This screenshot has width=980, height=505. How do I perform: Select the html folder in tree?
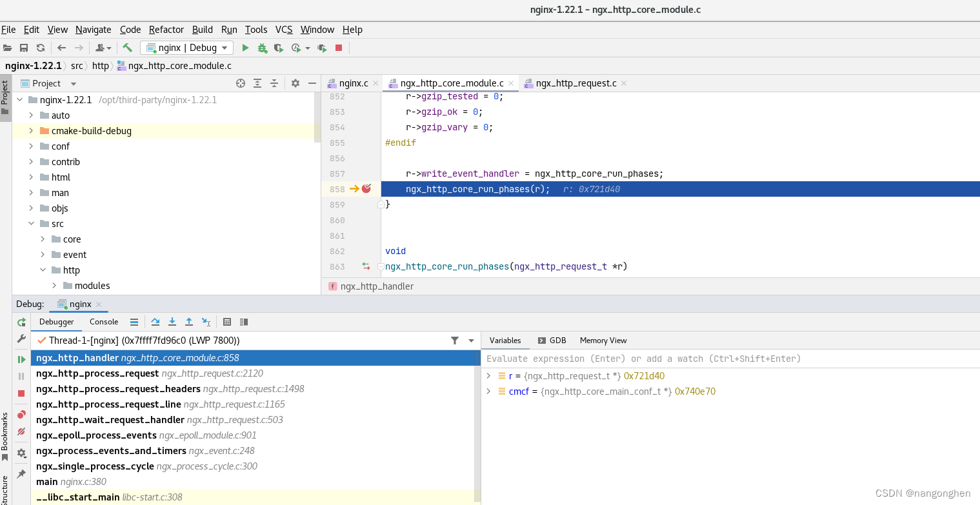(61, 177)
